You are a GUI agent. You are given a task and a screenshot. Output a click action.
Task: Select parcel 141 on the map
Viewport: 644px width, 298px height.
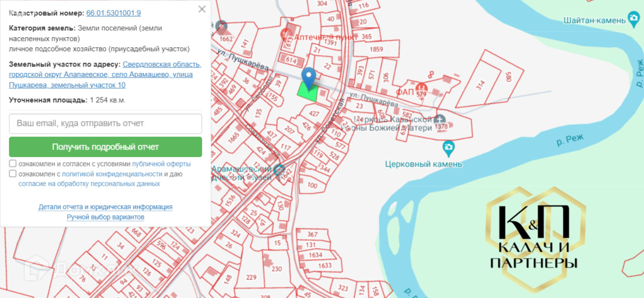[245, 44]
